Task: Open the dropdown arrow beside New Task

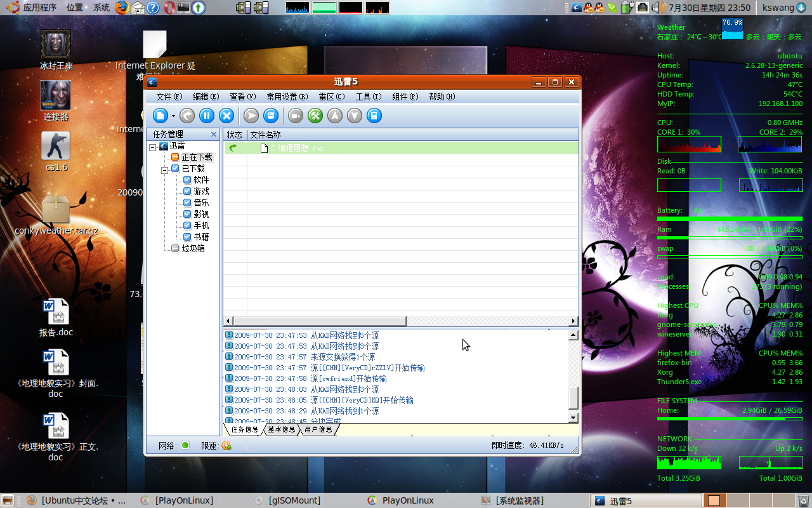Action: point(173,116)
